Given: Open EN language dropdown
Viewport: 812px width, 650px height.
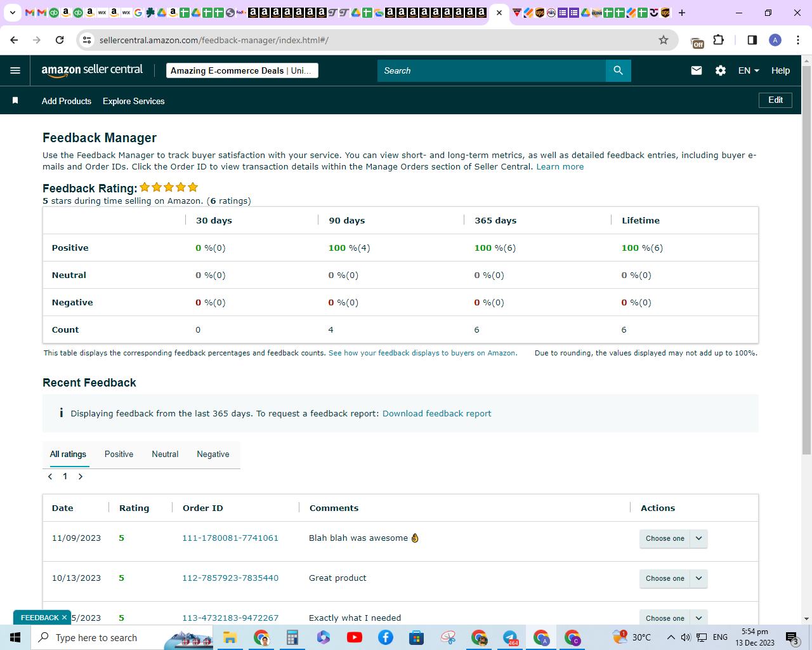Looking at the screenshot, I should pyautogui.click(x=749, y=70).
